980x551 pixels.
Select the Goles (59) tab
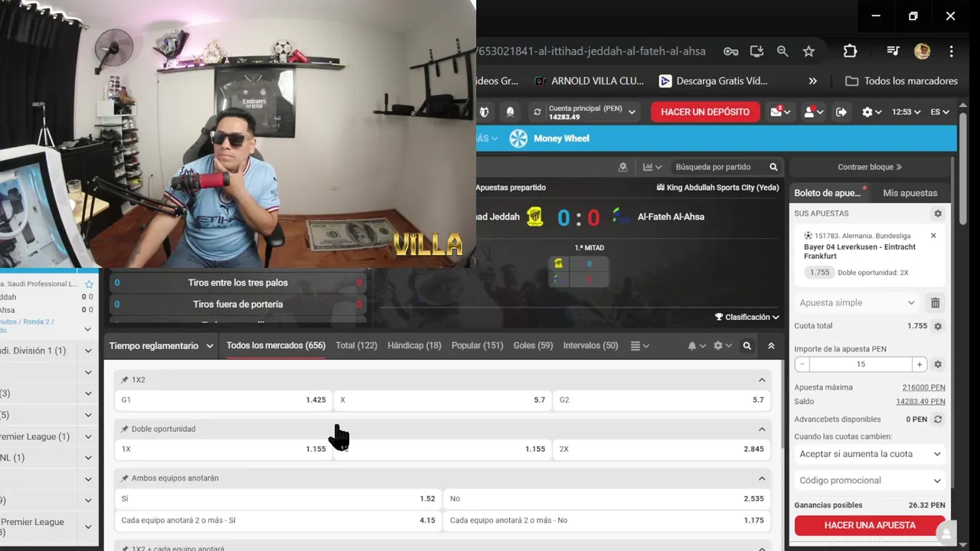533,346
